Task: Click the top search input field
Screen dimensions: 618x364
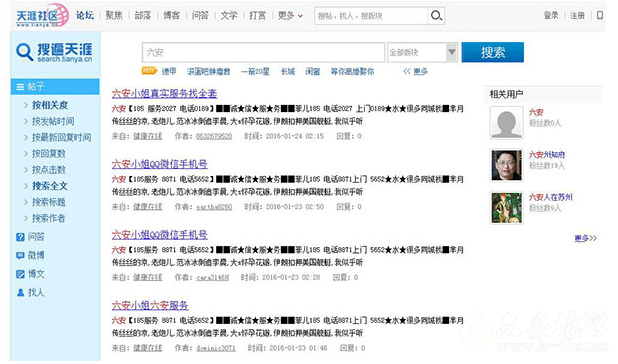Action: 371,16
